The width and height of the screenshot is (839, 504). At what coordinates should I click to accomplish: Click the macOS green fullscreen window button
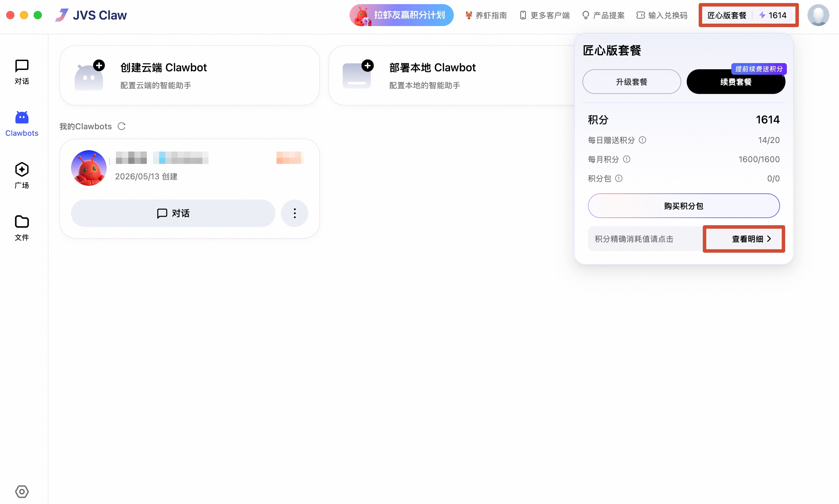click(38, 15)
